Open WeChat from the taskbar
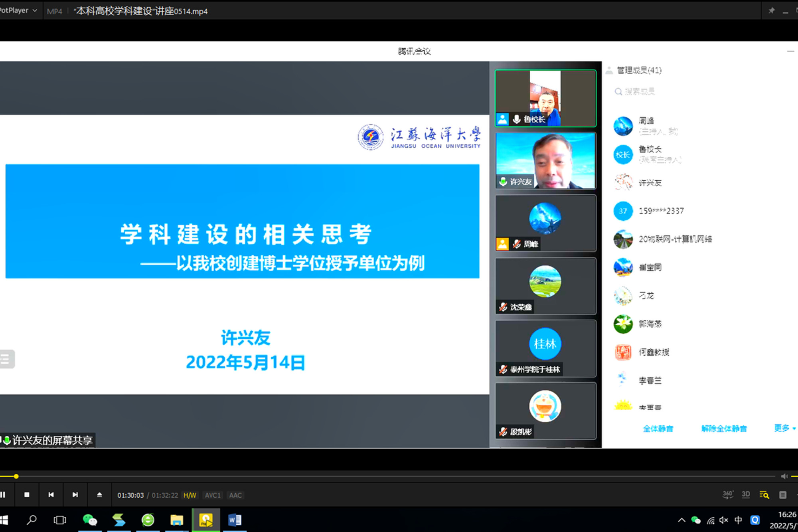Viewport: 798px width, 532px height. [90, 520]
